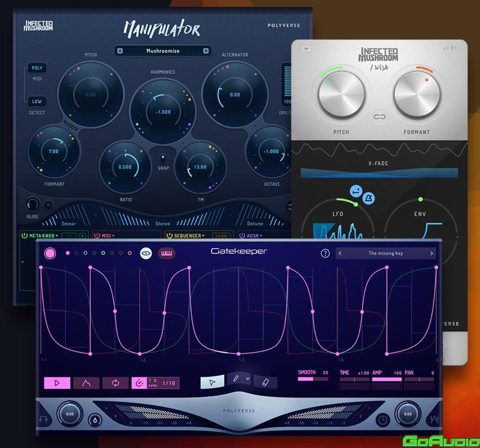Select the last orange envelope dot
Viewport: 480px width, 448px height.
(x=130, y=253)
